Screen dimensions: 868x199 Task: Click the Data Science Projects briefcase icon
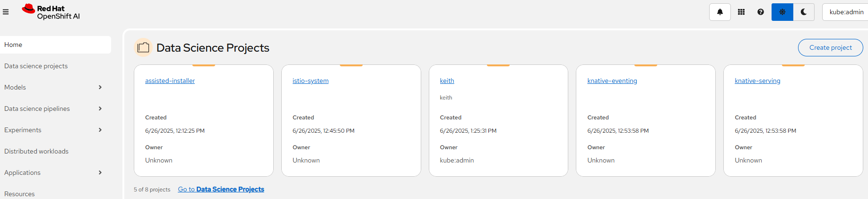click(143, 47)
